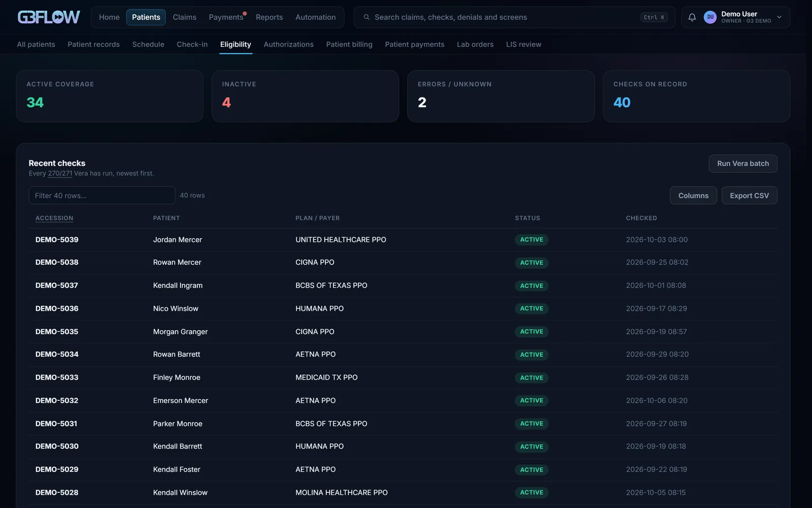Click MEDICAID TX PPO plan cell
This screenshot has width=812, height=508.
[326, 377]
